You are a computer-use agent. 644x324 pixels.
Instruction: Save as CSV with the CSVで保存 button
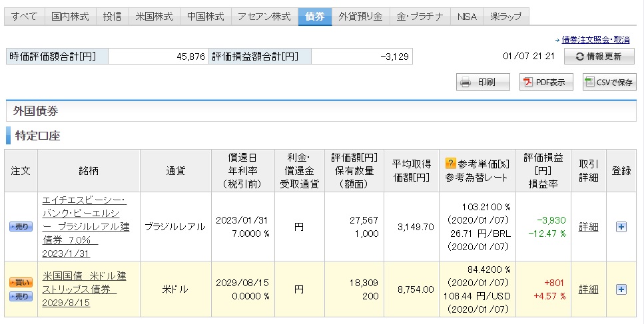click(x=609, y=82)
